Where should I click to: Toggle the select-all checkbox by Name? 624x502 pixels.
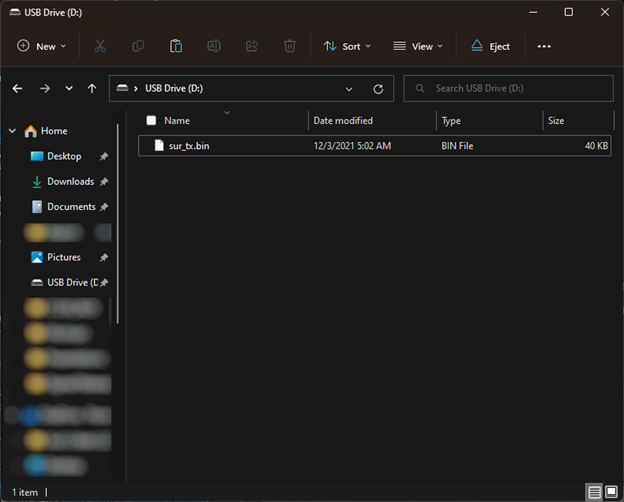(151, 120)
